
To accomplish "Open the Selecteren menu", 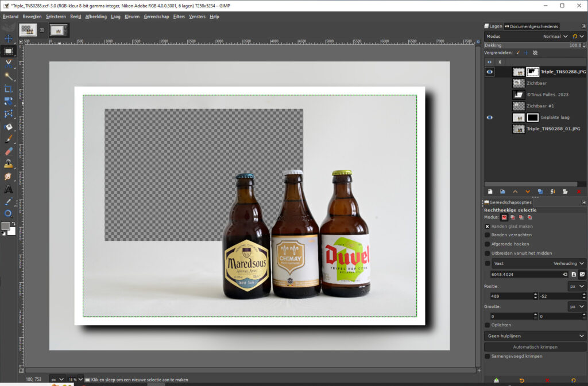I will tap(56, 17).
